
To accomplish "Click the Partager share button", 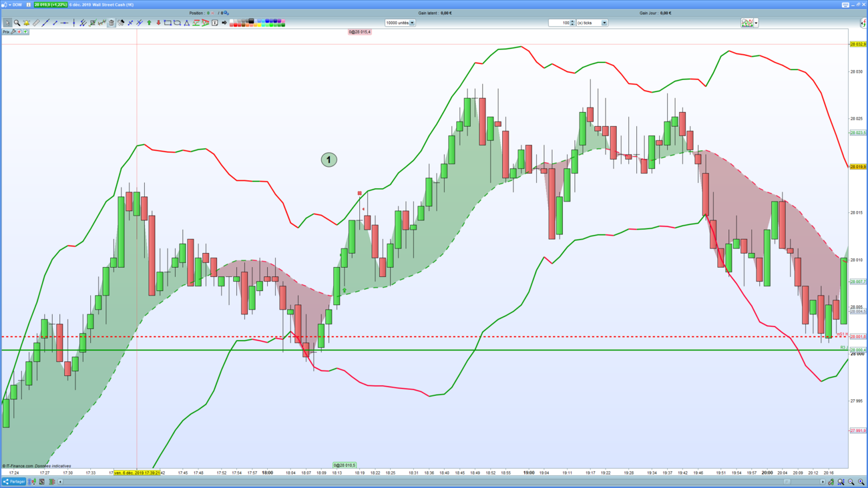I will [13, 481].
